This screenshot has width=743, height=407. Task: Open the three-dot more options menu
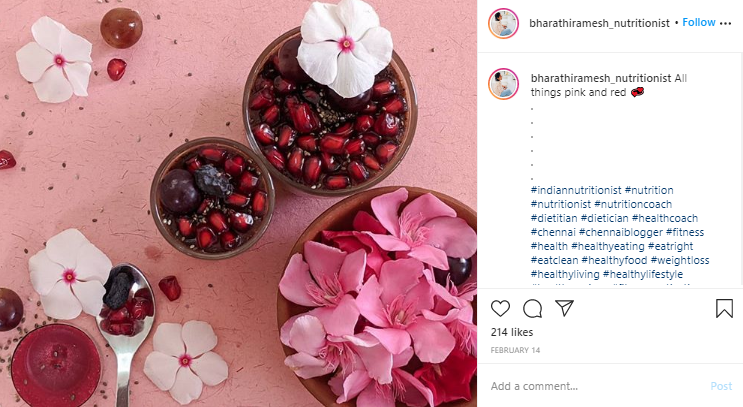(725, 23)
